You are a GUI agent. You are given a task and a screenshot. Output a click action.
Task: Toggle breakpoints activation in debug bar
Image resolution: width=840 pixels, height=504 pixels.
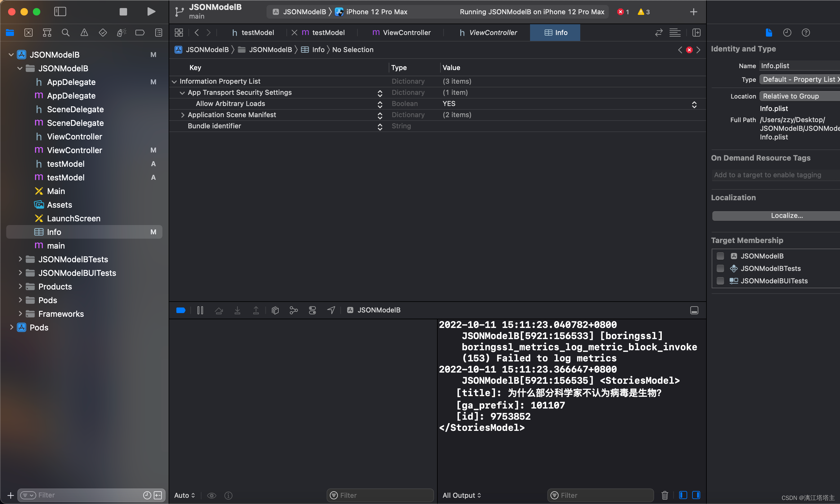pos(181,310)
